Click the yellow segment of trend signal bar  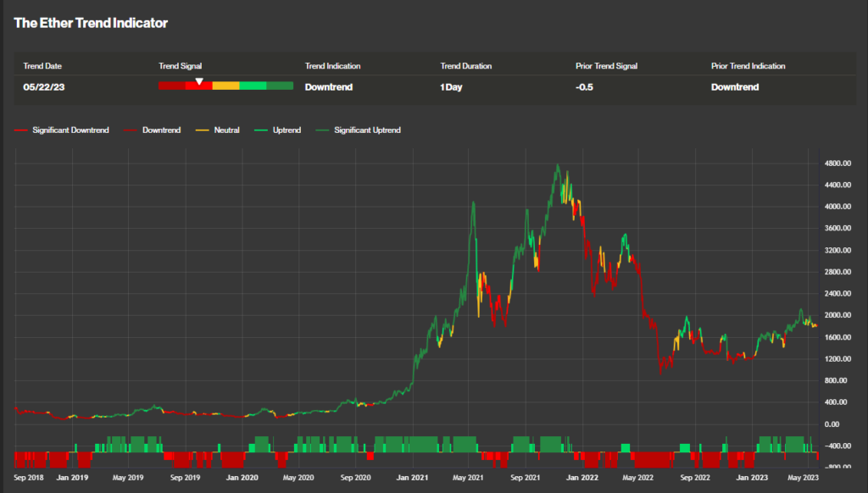225,86
